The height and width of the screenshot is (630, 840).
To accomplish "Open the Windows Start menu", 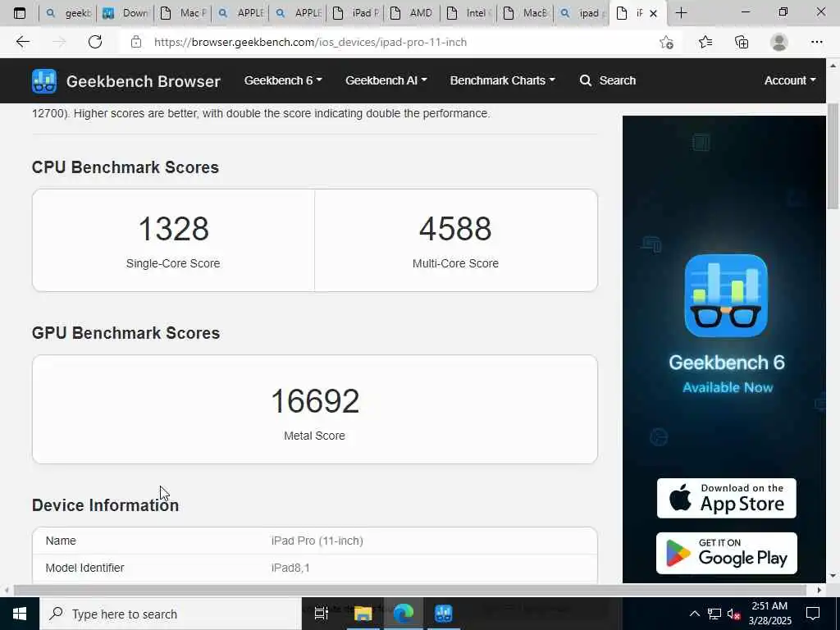I will coord(20,614).
